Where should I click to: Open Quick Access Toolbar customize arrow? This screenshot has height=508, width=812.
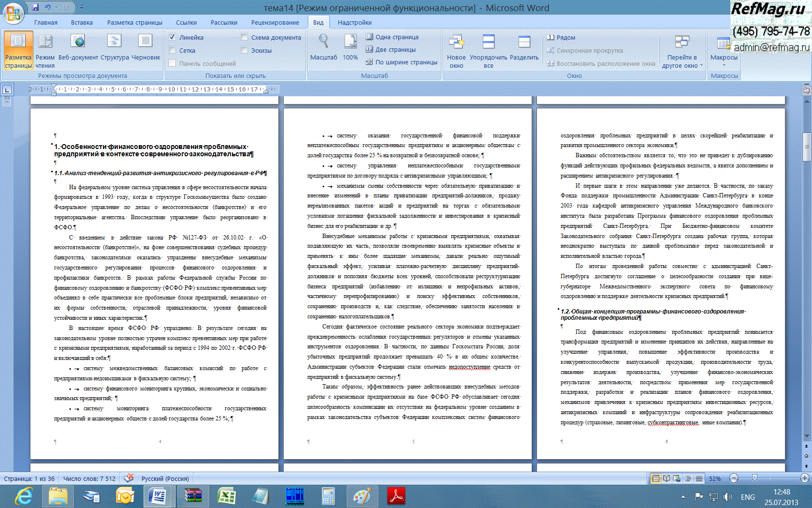[x=82, y=8]
